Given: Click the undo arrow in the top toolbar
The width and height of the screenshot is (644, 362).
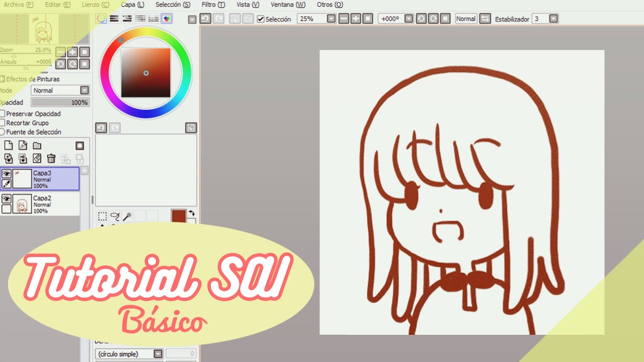Looking at the screenshot, I should pyautogui.click(x=205, y=19).
